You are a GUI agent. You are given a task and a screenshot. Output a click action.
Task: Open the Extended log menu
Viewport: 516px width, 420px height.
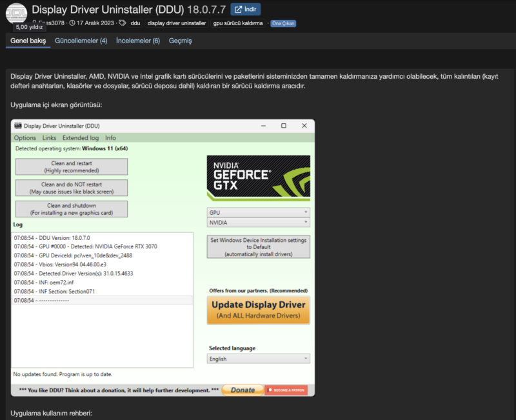(x=81, y=138)
